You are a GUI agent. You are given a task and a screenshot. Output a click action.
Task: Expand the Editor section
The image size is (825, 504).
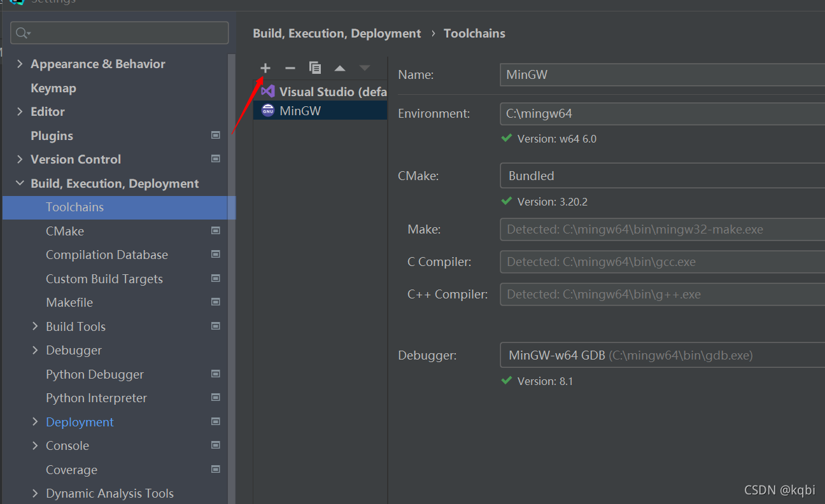20,111
